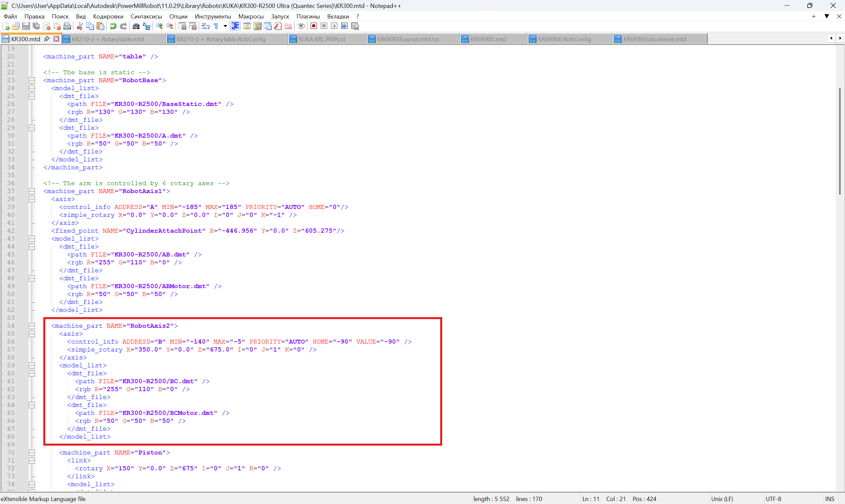The image size is (845, 504).
Task: Start macro recording with the red record icon
Action: (x=314, y=26)
